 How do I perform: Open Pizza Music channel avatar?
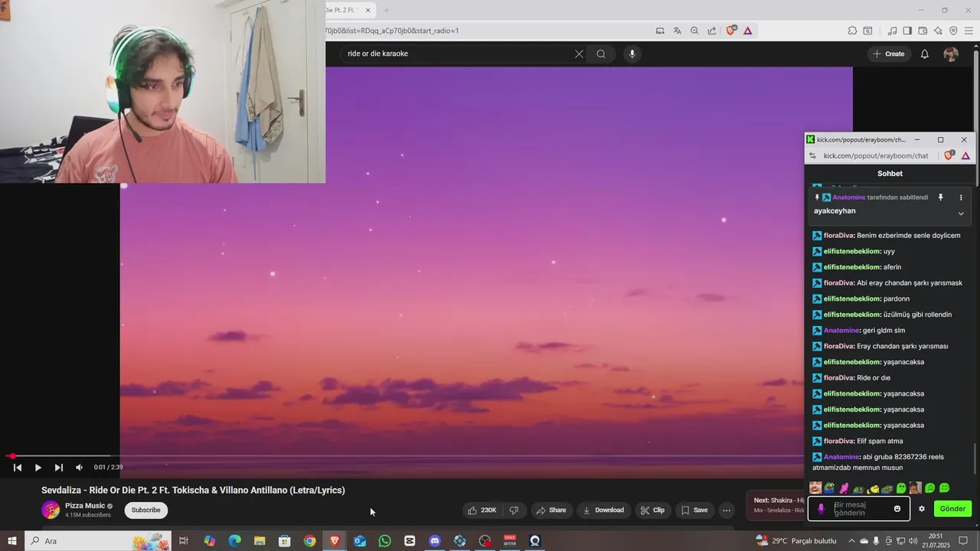[x=51, y=510]
